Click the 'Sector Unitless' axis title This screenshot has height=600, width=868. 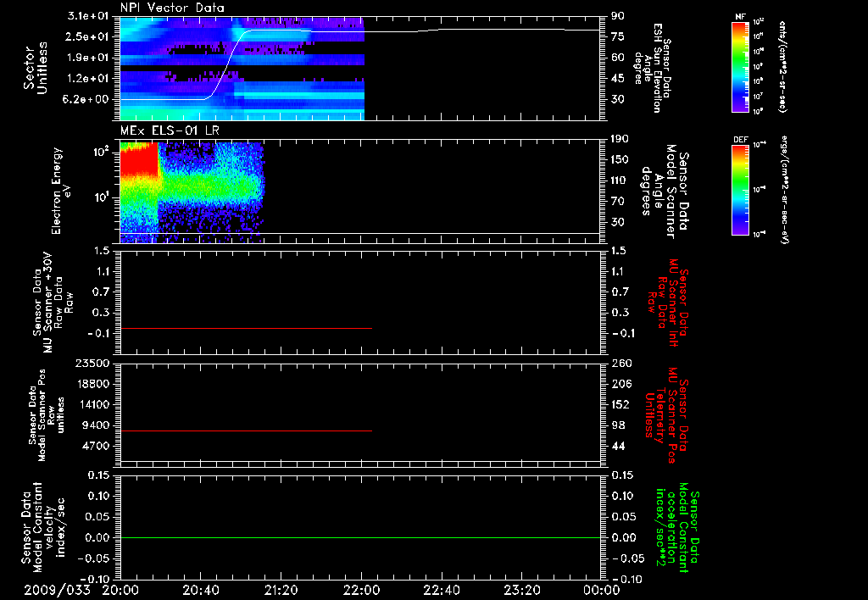36,68
